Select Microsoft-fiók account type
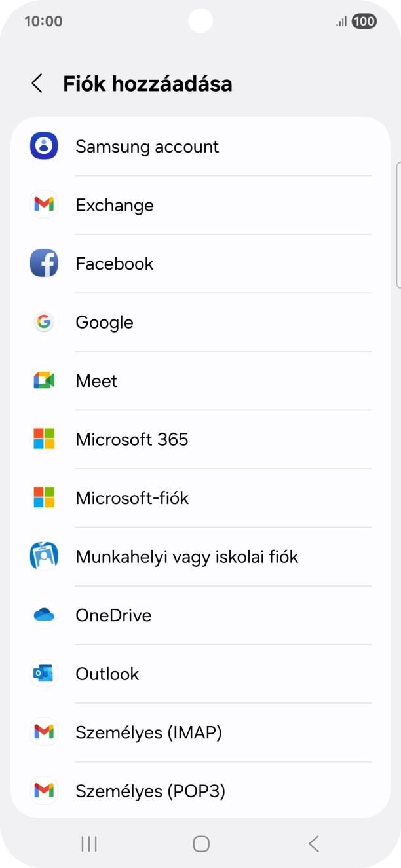The image size is (401, 868). click(132, 498)
